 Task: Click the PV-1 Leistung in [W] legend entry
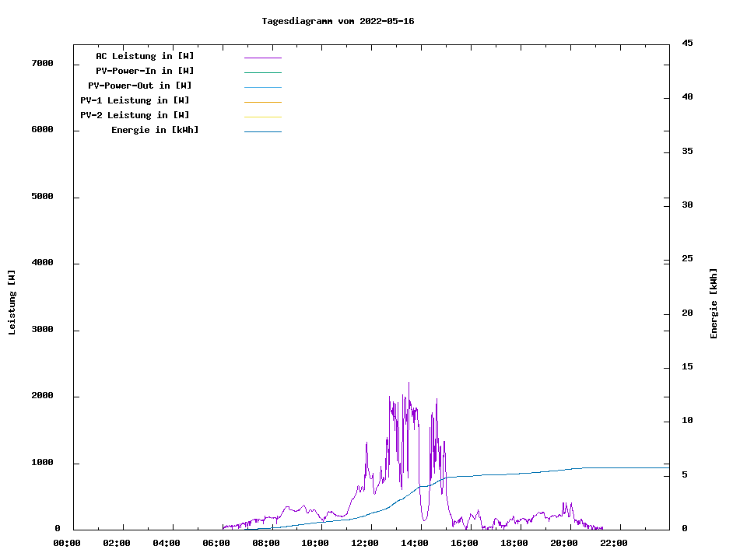pos(135,100)
